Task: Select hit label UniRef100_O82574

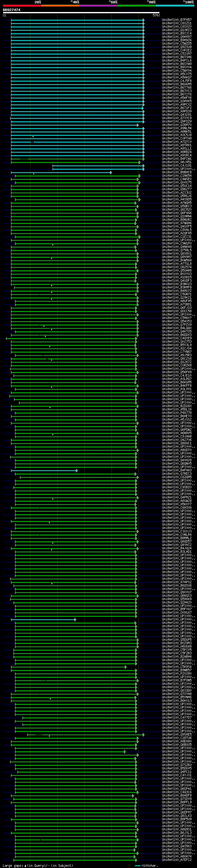Action: pyautogui.click(x=177, y=267)
